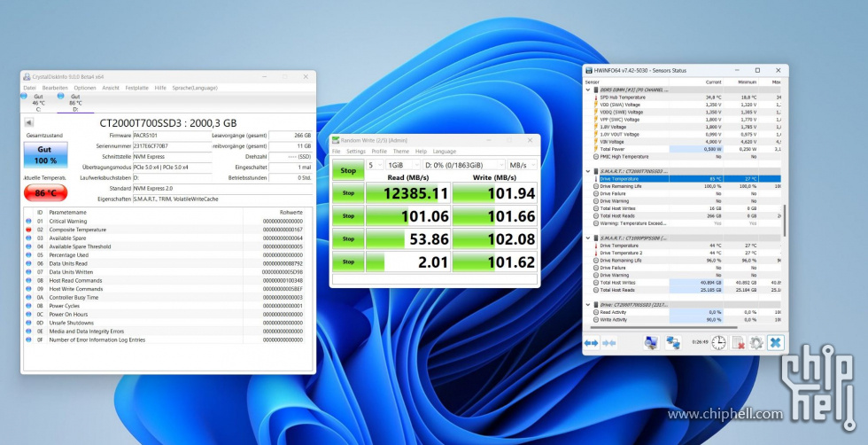
Task: Click the CrystalDiskMark app icon in title bar
Action: 336,140
